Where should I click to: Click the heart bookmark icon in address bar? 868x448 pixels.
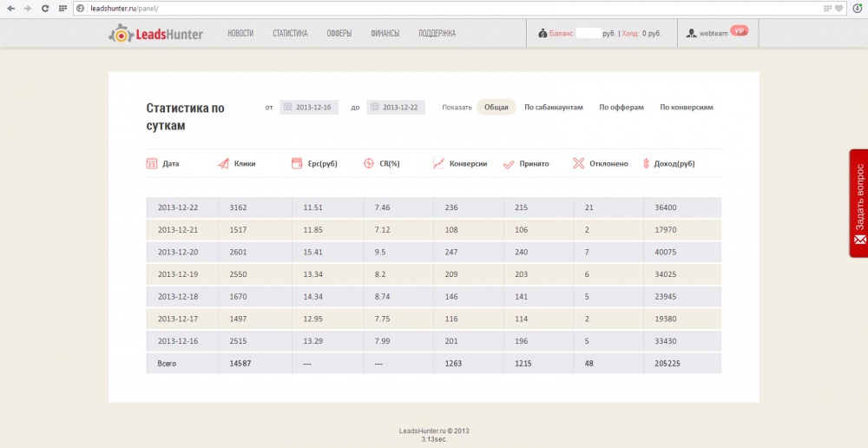pyautogui.click(x=839, y=9)
